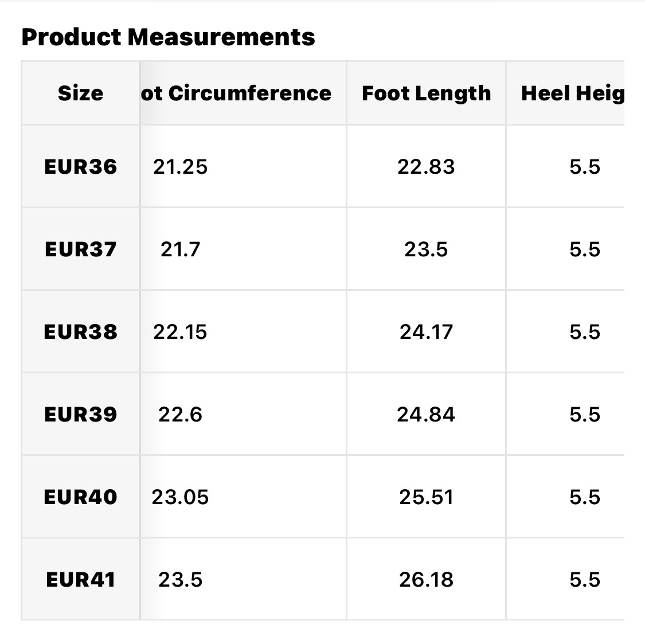Image resolution: width=645 pixels, height=644 pixels.
Task: Click the Product Measurements heading
Action: point(168,37)
